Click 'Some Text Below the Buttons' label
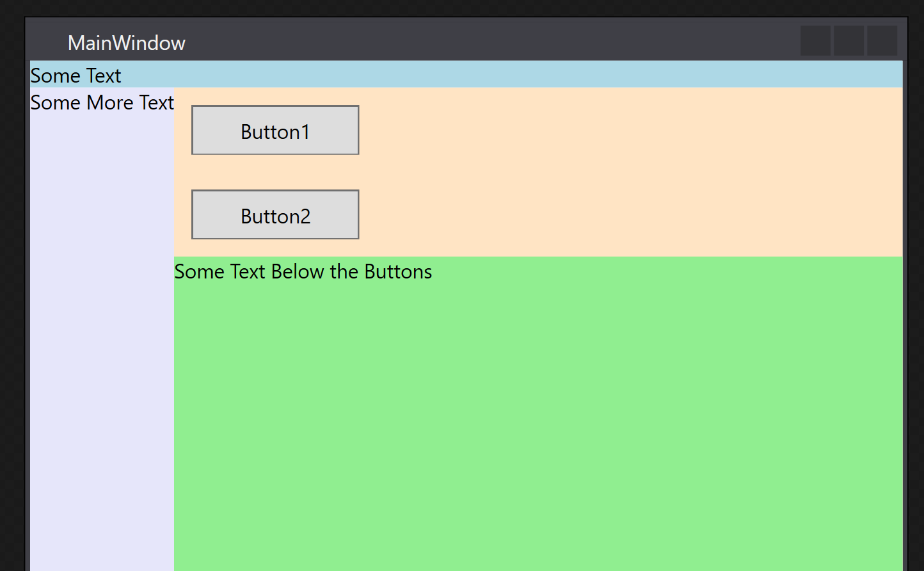This screenshot has height=571, width=924. tap(303, 271)
